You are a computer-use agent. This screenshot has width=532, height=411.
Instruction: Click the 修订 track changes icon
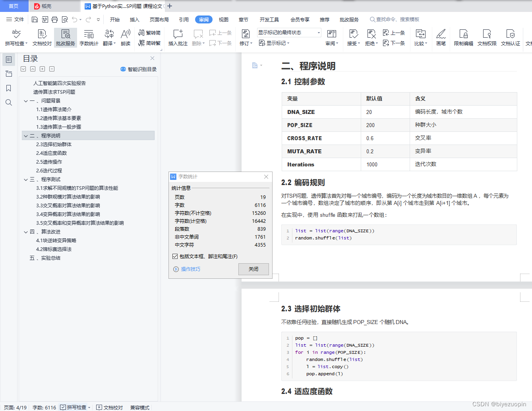pos(246,34)
